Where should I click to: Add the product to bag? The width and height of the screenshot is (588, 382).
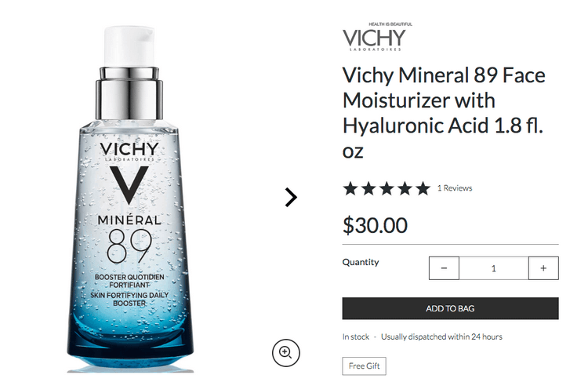[x=450, y=308]
